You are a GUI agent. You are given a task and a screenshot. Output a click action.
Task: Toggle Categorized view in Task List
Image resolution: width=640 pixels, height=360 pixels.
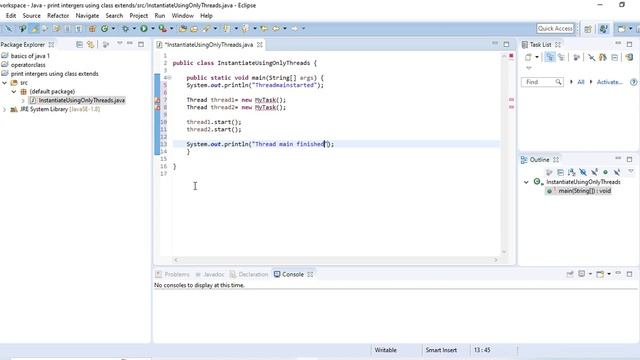(550, 57)
